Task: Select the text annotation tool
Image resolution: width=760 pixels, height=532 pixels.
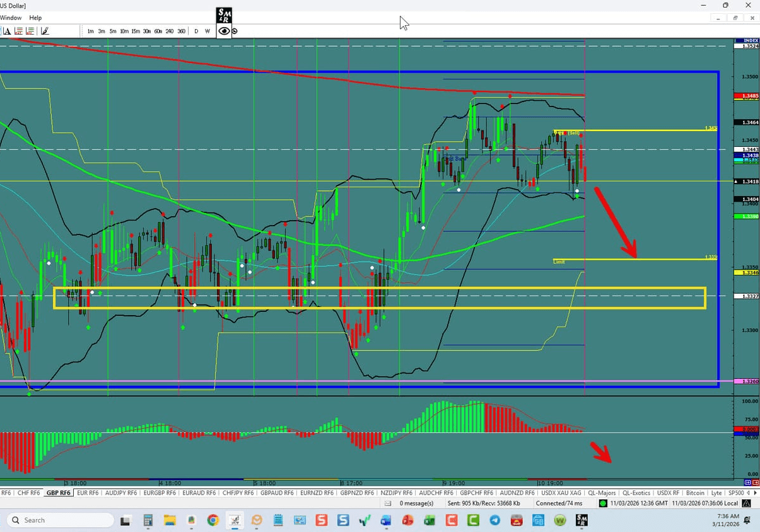Action: (8, 30)
